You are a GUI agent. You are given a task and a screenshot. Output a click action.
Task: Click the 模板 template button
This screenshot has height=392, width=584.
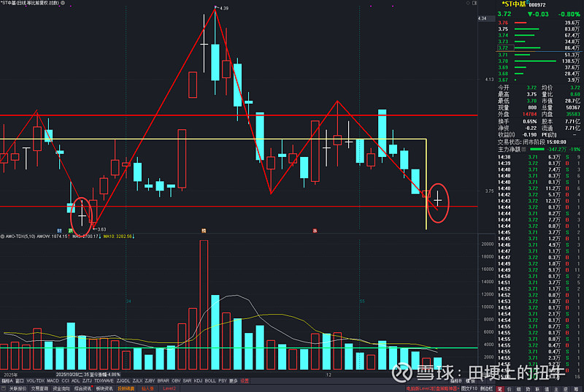click(470, 381)
